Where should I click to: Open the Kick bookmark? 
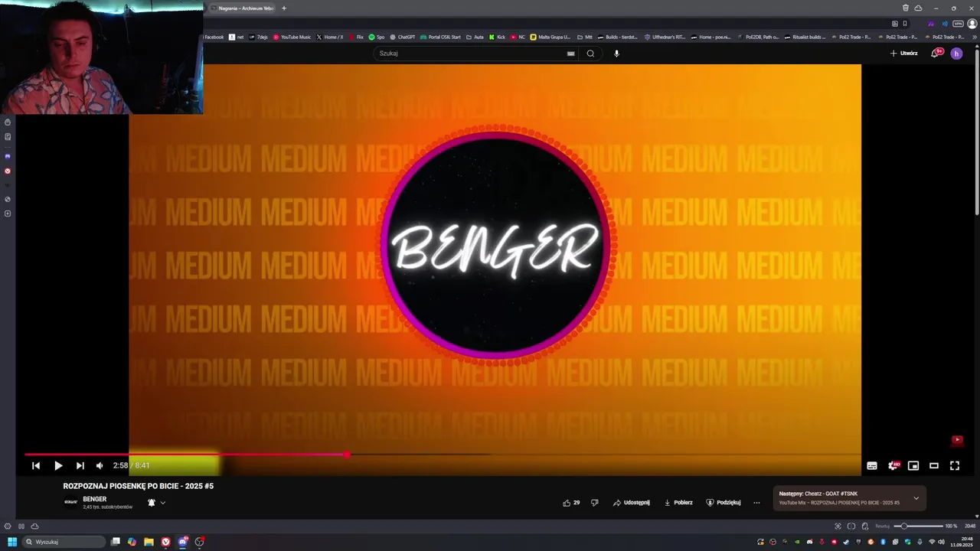[498, 37]
